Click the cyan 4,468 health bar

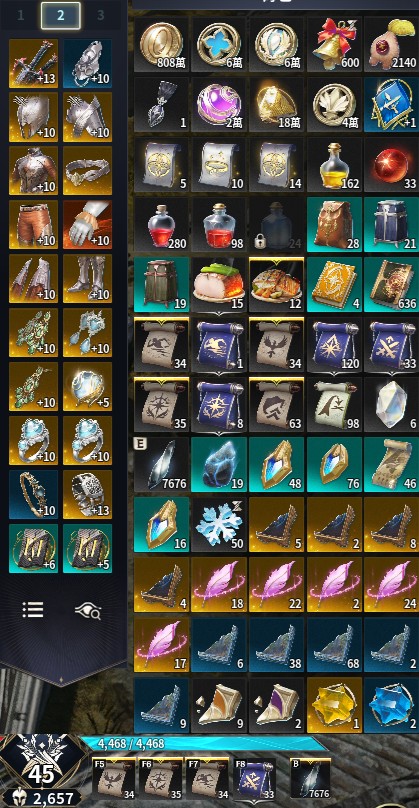(204, 744)
